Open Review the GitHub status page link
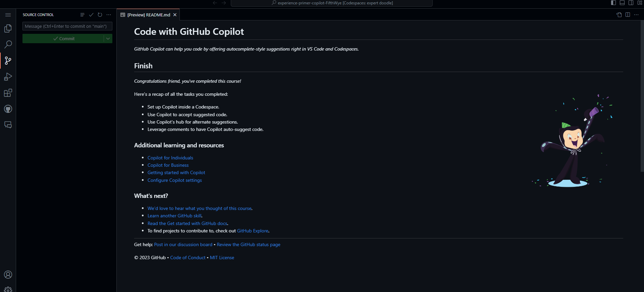The height and width of the screenshot is (292, 644). [x=249, y=244]
